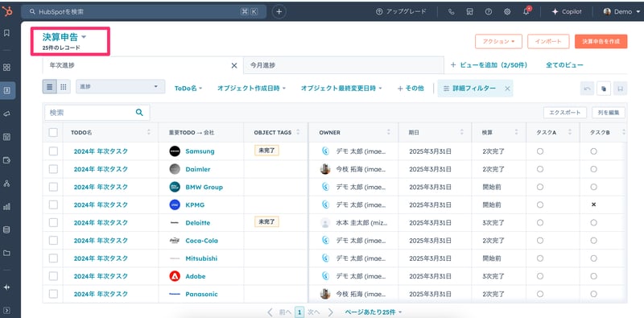The width and height of the screenshot is (644, 318).
Task: Click the 列を編集 button
Action: [609, 113]
